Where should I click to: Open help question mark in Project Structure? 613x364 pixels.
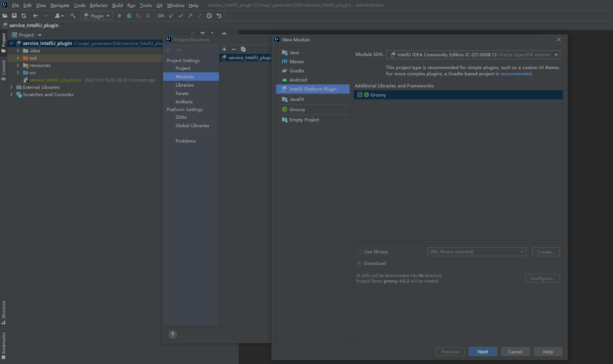click(x=173, y=334)
